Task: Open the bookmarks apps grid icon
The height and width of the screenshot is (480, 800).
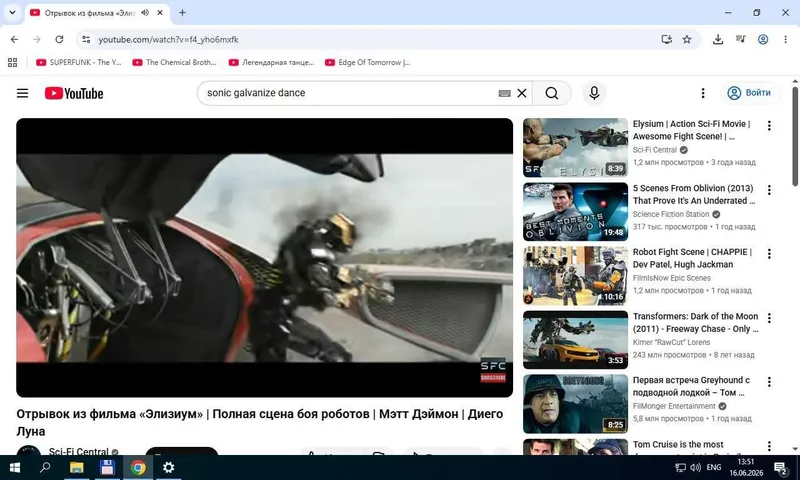Action: 12,62
